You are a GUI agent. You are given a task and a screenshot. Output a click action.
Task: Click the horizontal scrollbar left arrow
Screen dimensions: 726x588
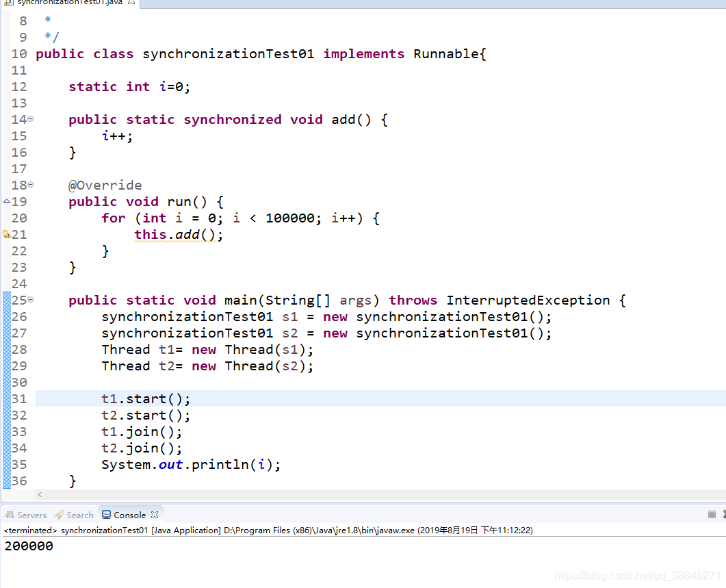click(40, 494)
